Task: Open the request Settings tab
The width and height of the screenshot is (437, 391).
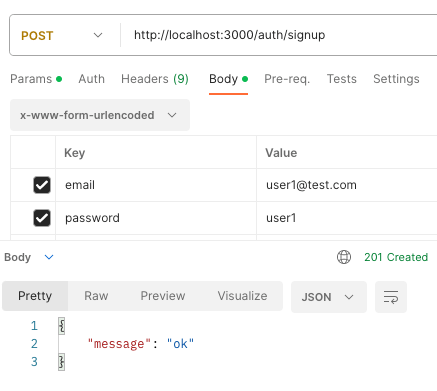Action: (396, 79)
